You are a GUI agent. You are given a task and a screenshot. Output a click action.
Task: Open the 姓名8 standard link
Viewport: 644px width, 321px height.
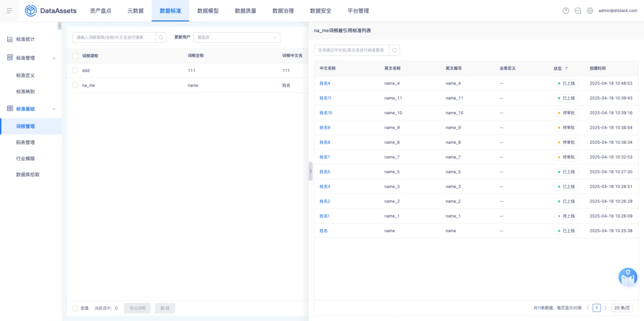(x=325, y=142)
